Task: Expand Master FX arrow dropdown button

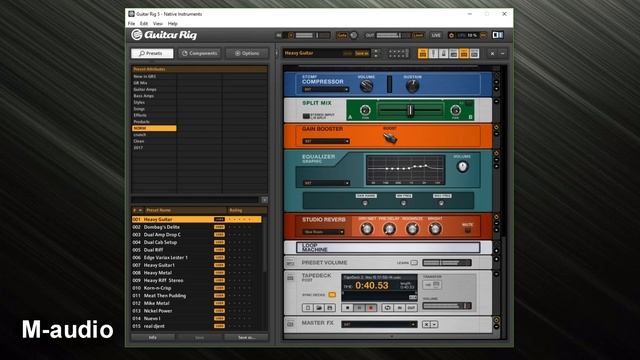Action: [x=434, y=324]
